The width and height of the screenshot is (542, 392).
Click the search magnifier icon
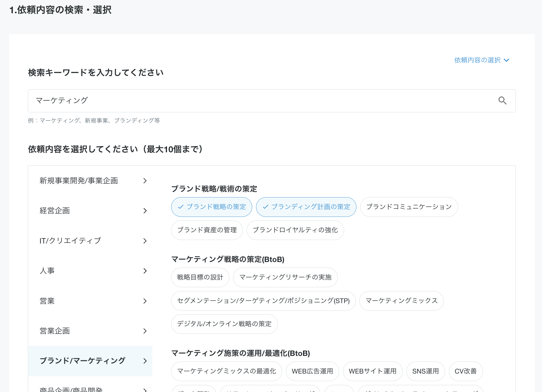tap(502, 101)
